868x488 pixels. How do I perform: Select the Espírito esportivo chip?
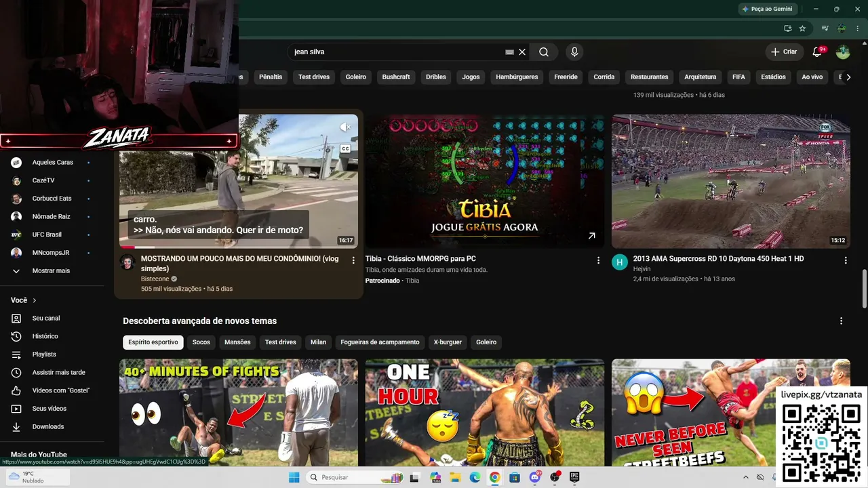point(153,342)
